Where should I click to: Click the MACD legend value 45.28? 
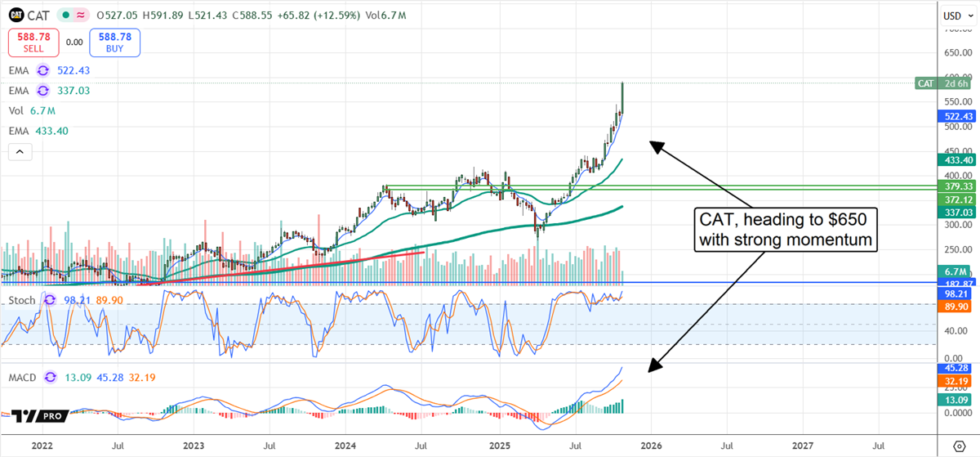click(109, 378)
